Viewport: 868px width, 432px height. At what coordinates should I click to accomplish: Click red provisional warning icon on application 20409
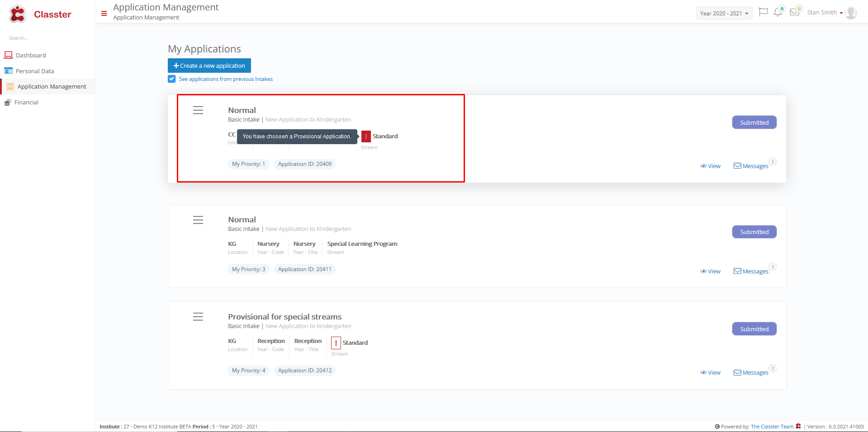(x=366, y=136)
